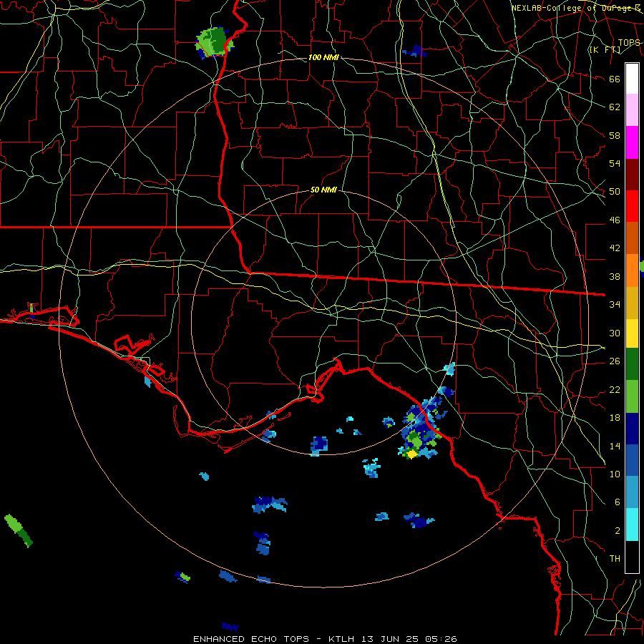Click the '13 JUN 25' date text
Viewport: 644px width, 644px height.
click(x=391, y=639)
